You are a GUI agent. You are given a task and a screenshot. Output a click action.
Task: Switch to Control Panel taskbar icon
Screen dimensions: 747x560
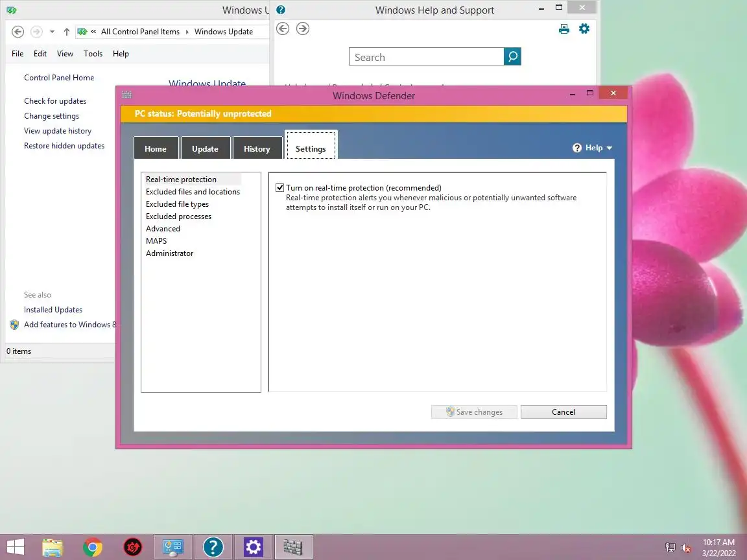[173, 547]
